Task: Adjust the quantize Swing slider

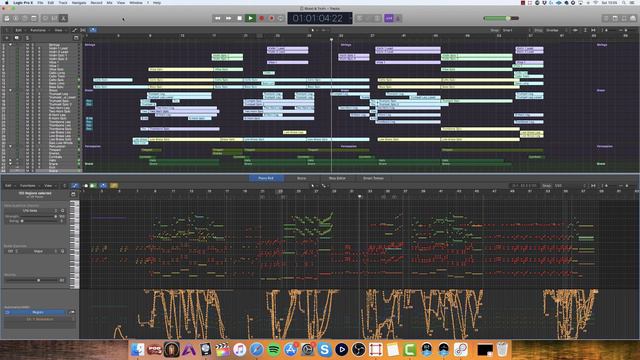Action: (x=39, y=221)
